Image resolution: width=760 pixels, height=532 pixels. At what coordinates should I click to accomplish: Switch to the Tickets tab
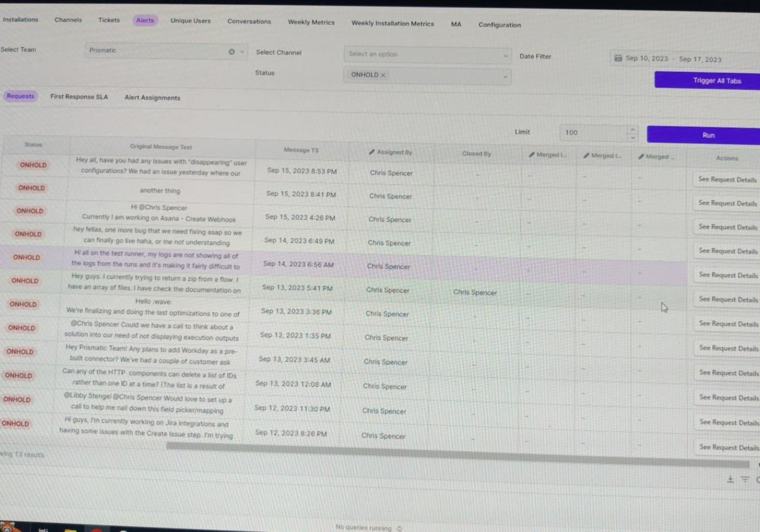coord(109,20)
